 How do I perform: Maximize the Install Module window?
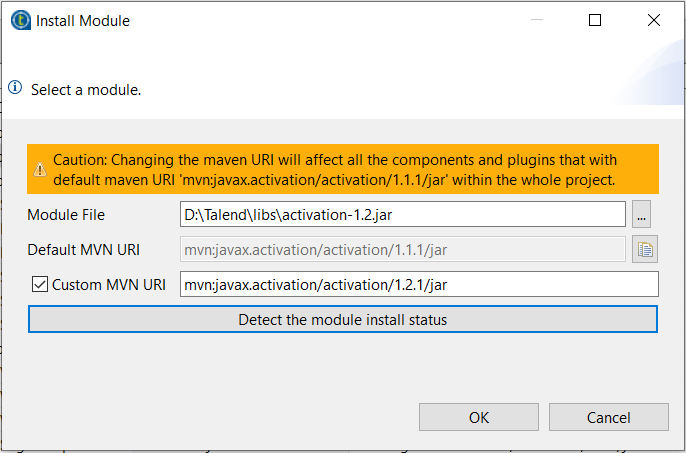point(595,20)
